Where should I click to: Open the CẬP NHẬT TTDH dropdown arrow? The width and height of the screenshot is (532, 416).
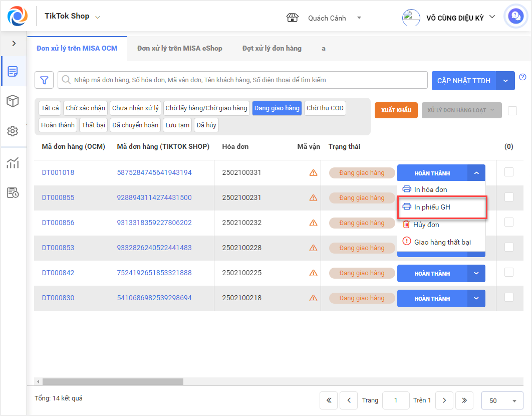click(x=505, y=81)
